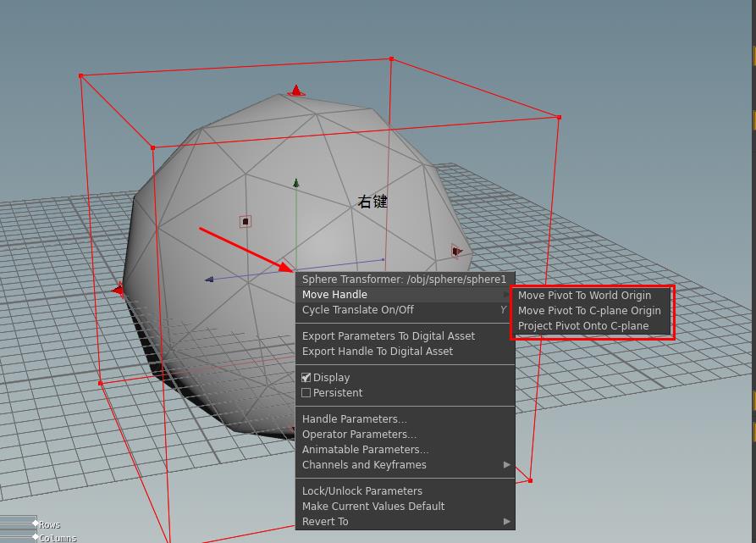This screenshot has width=756, height=543.
Task: Click the Rows slider handle
Action: (x=36, y=523)
